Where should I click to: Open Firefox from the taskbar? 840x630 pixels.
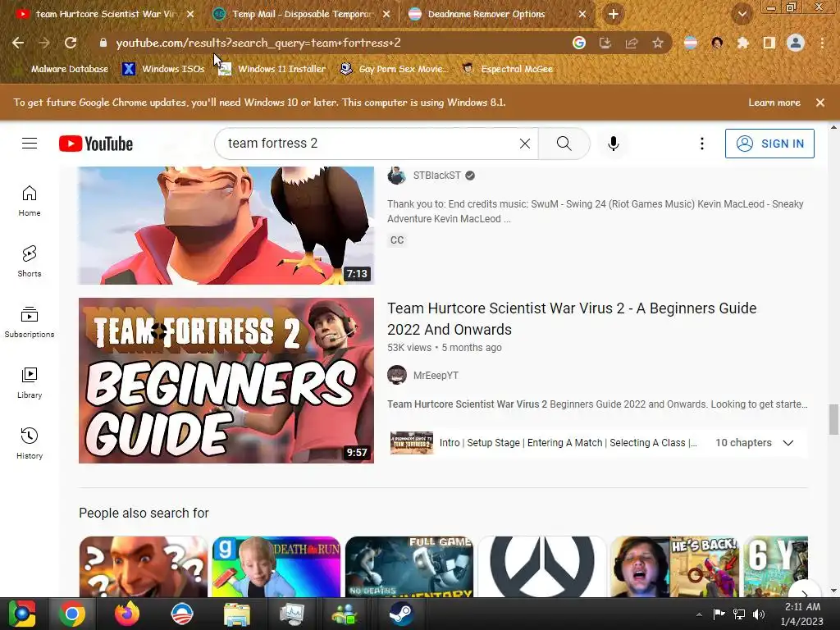[127, 614]
